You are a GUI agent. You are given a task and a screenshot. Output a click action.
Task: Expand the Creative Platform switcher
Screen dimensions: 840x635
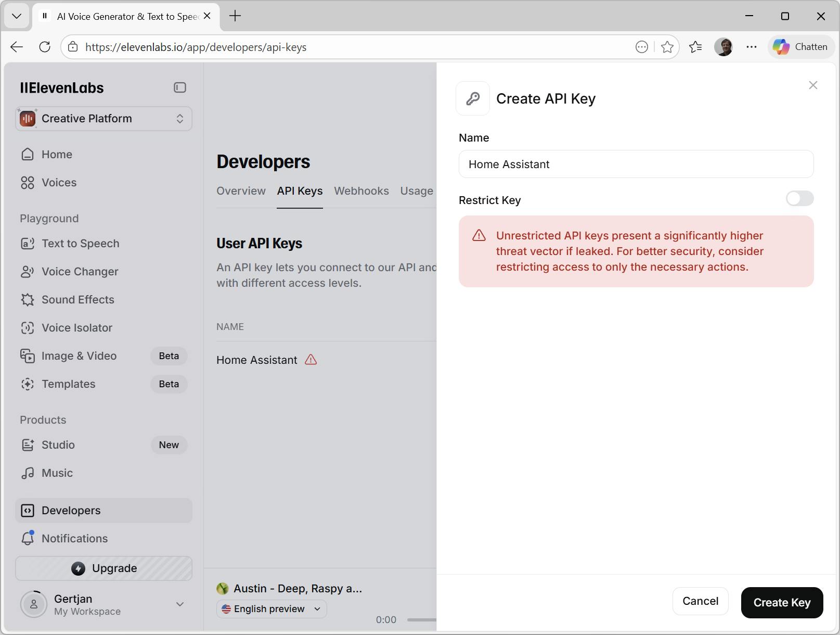[104, 119]
